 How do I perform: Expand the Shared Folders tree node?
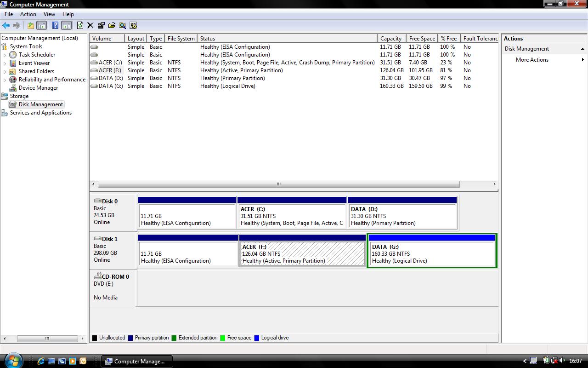click(x=5, y=71)
